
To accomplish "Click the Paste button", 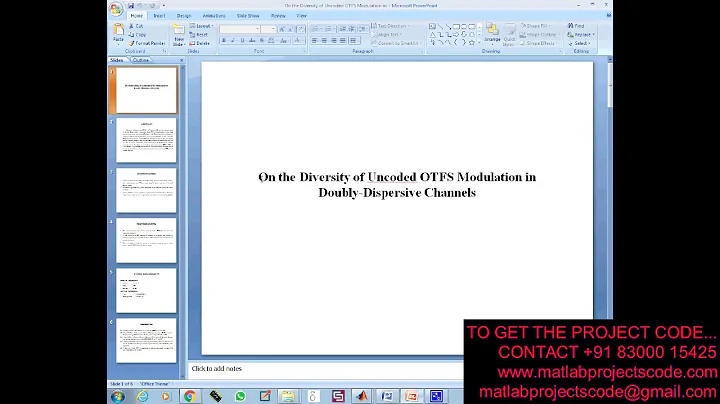I will click(118, 33).
